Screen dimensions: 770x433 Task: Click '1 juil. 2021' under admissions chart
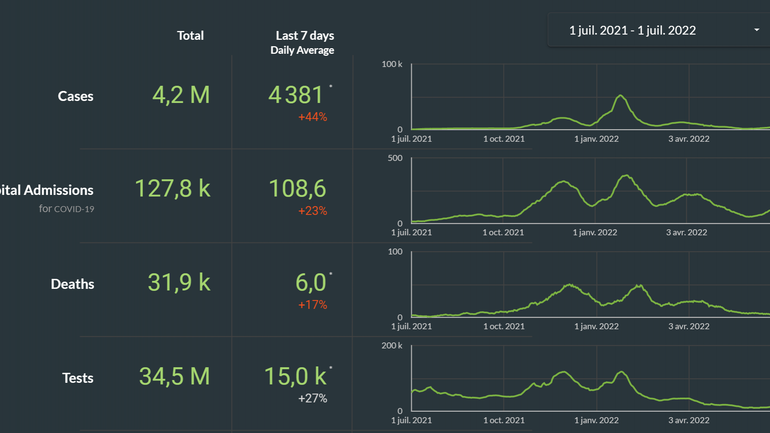(x=412, y=233)
